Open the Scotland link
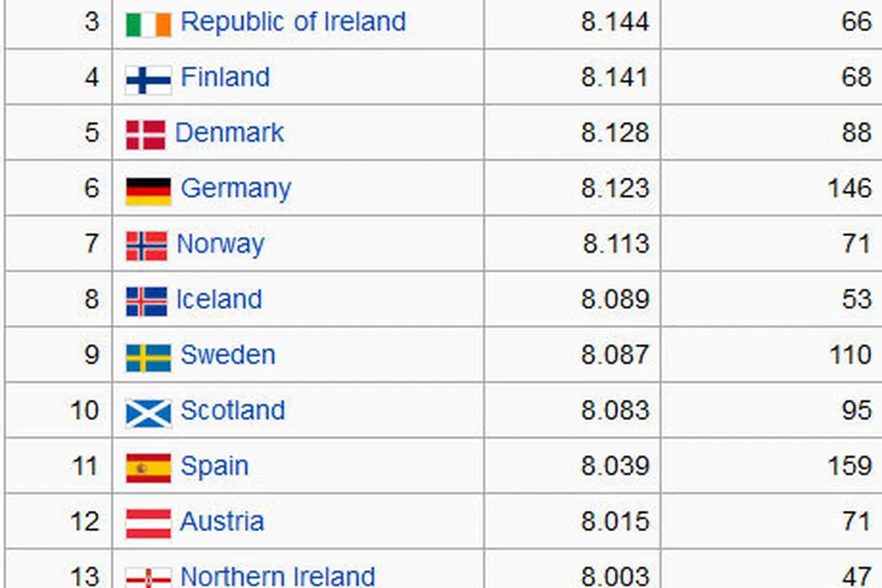 tap(233, 410)
